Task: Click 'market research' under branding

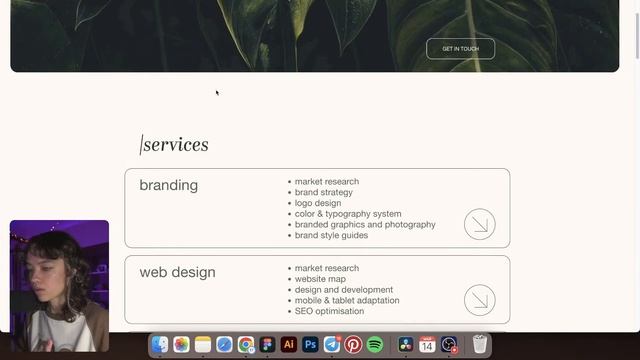Action: coord(327,181)
